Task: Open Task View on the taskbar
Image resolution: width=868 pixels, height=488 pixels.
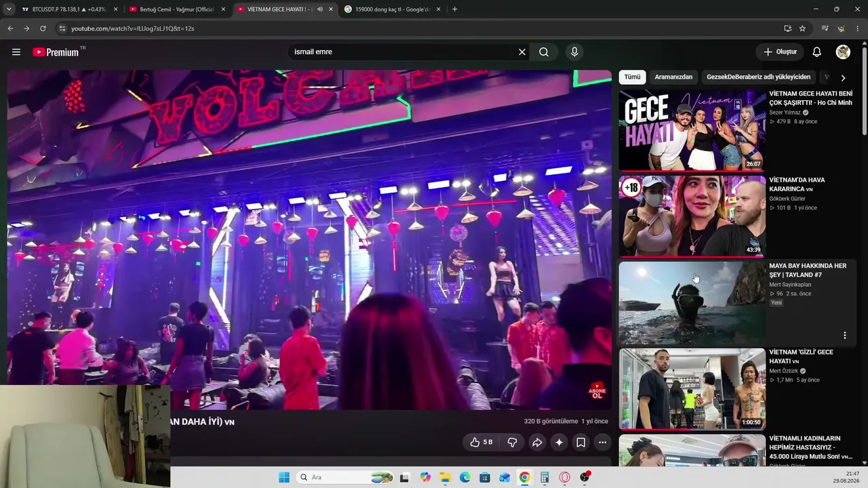Action: coord(405,477)
